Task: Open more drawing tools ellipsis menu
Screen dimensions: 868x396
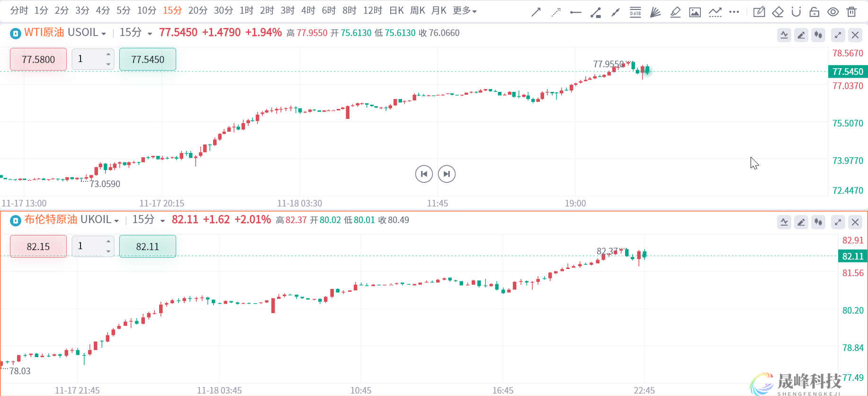Action: pyautogui.click(x=734, y=12)
